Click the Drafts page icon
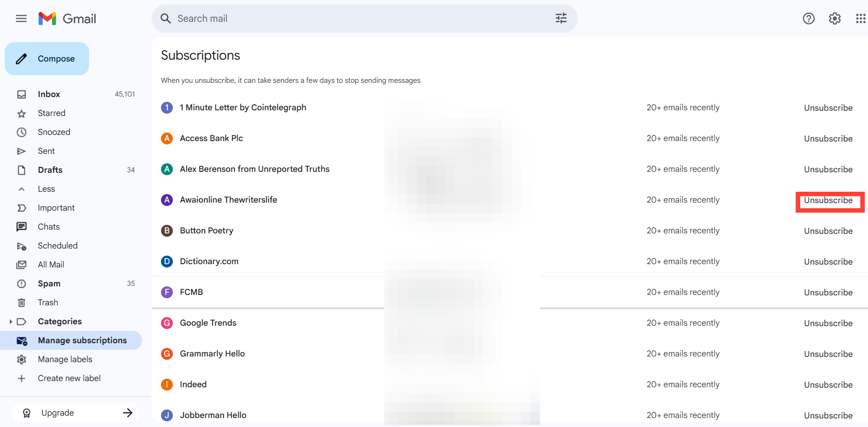This screenshot has height=427, width=868. pos(21,170)
